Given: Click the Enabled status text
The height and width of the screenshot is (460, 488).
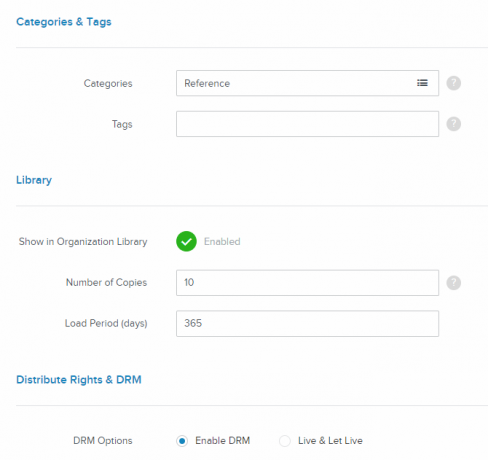Looking at the screenshot, I should tap(222, 241).
